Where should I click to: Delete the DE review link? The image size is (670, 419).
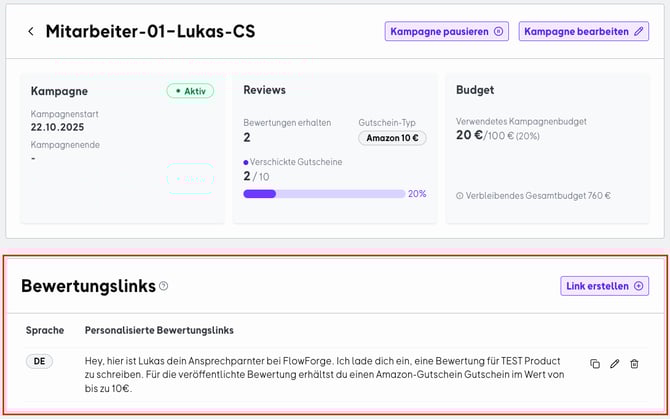tap(634, 364)
